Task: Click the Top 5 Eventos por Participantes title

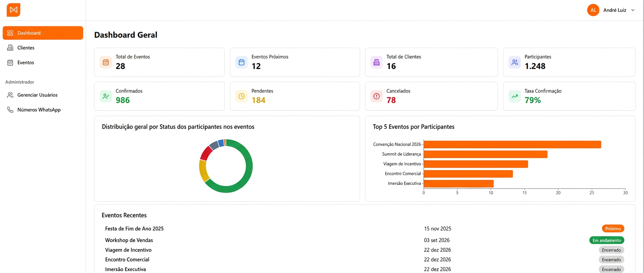Action: 413,127
